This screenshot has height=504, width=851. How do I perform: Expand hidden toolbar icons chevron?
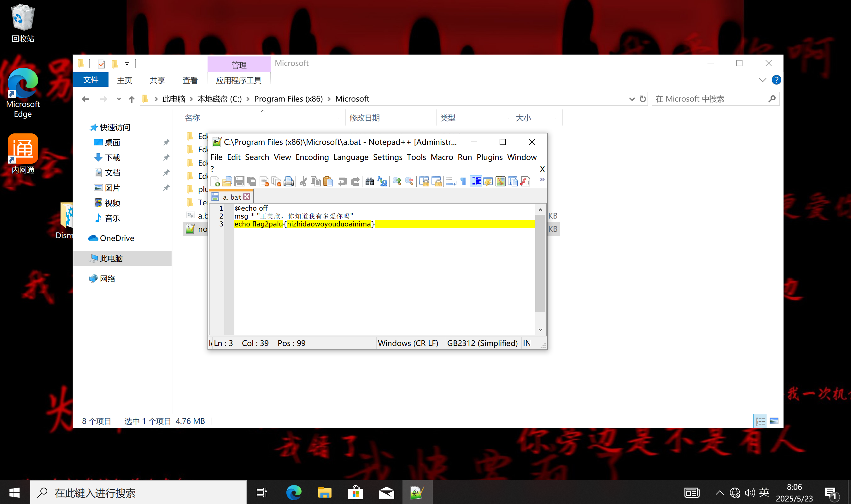click(542, 180)
